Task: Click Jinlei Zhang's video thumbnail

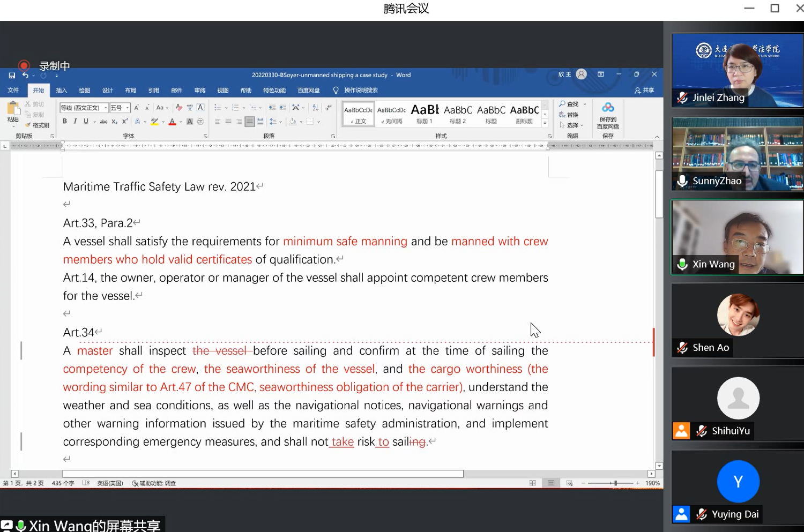Action: [738, 70]
